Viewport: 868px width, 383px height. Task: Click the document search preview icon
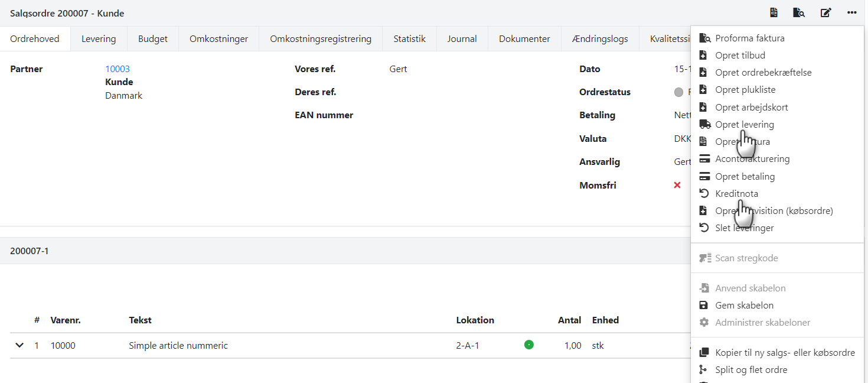(x=799, y=13)
